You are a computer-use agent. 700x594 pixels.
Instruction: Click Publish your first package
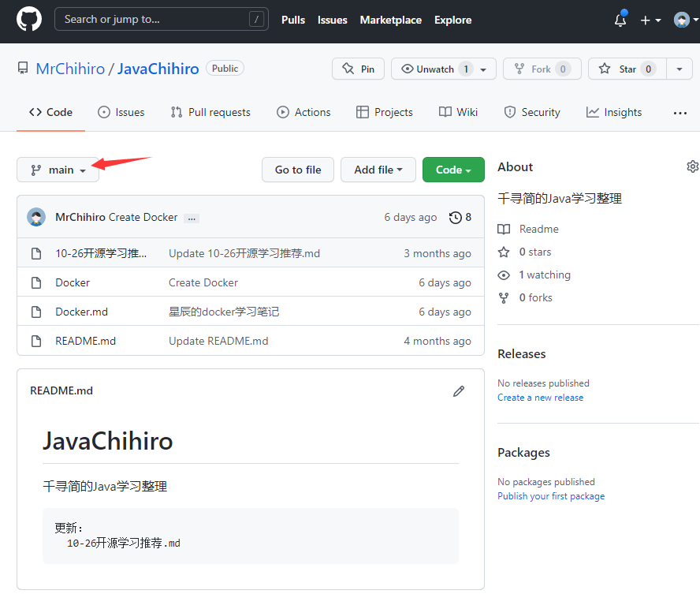click(551, 496)
